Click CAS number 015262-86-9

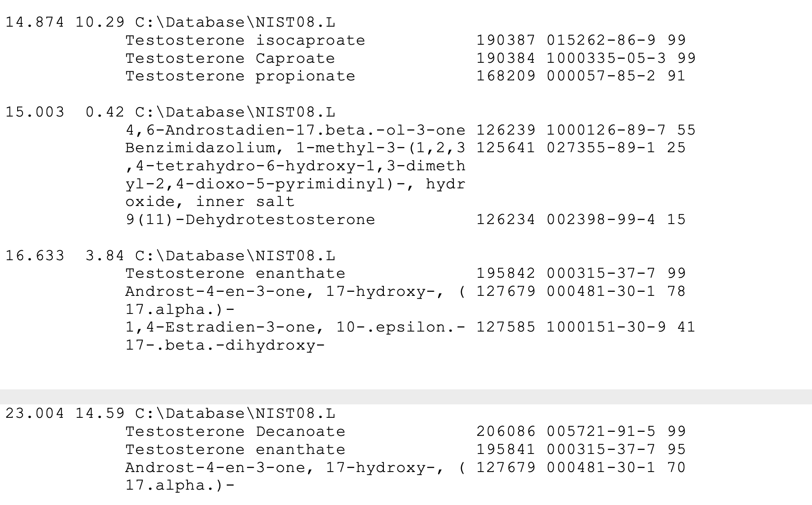[601, 40]
